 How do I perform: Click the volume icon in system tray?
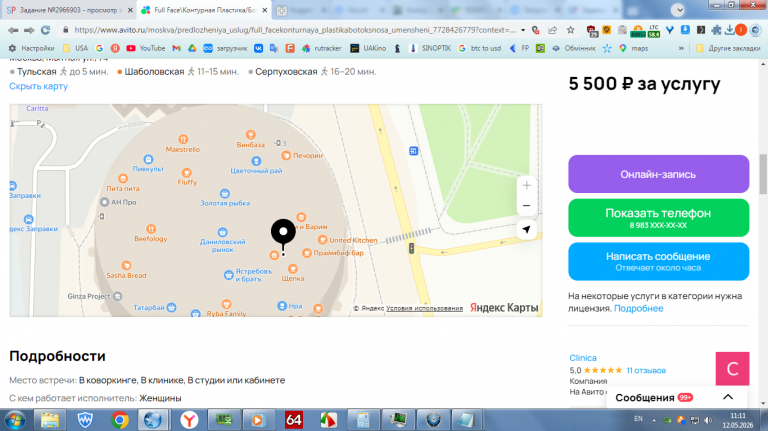point(708,420)
